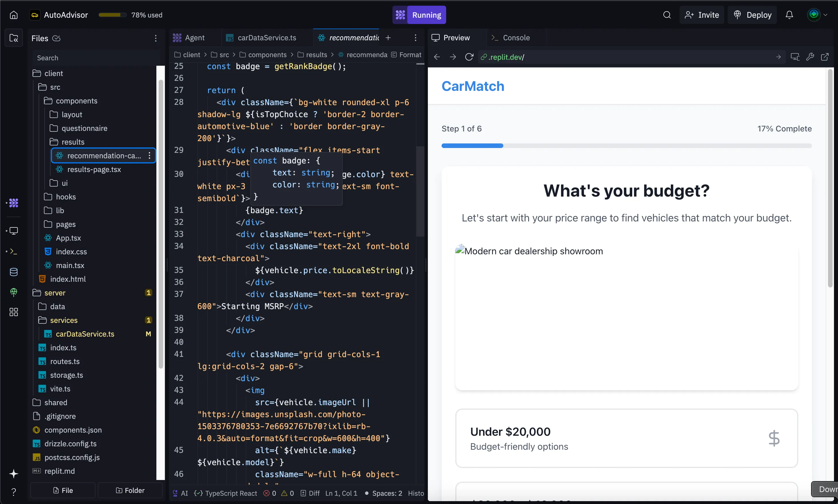Click the 78% used usage progress bar

(112, 15)
